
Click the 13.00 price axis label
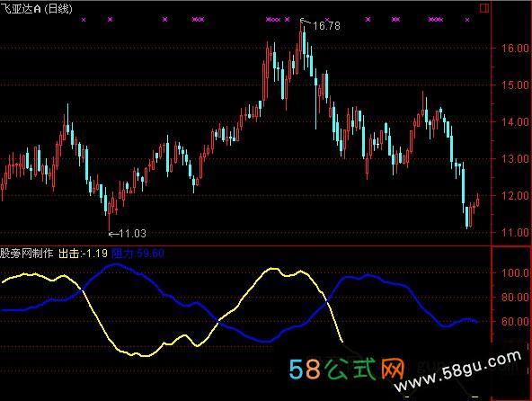click(515, 159)
